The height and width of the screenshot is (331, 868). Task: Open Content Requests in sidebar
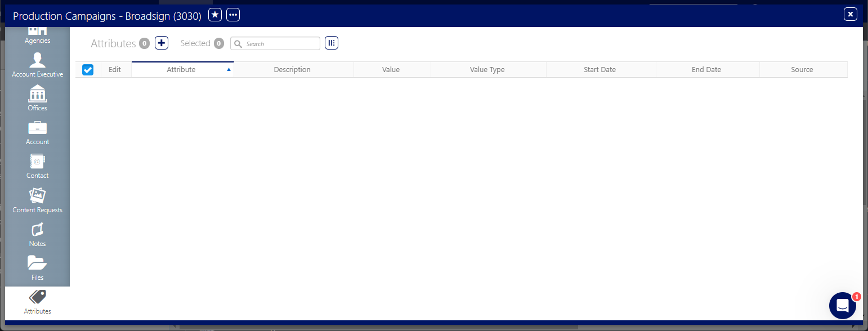[x=37, y=200]
